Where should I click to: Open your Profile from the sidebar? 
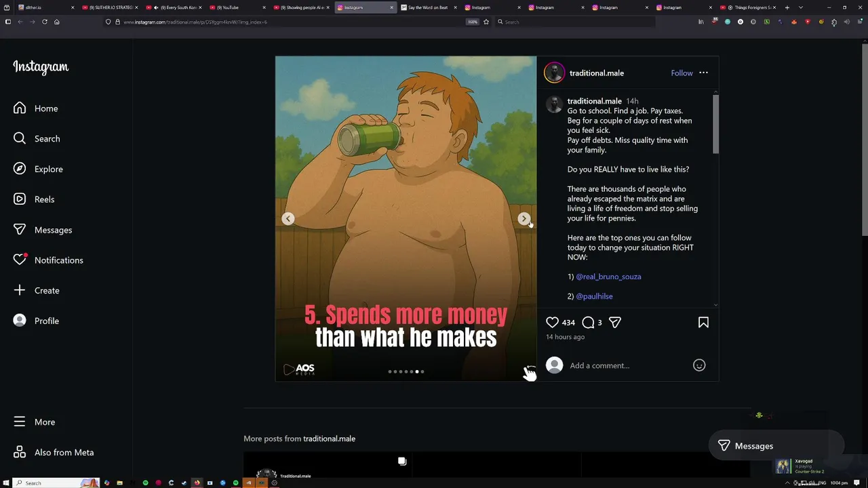[x=36, y=321]
